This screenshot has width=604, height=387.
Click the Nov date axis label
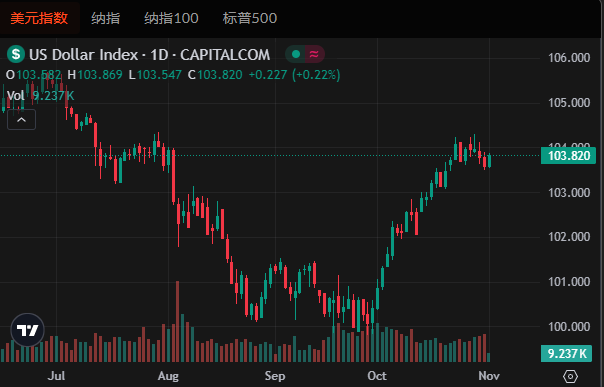click(489, 376)
